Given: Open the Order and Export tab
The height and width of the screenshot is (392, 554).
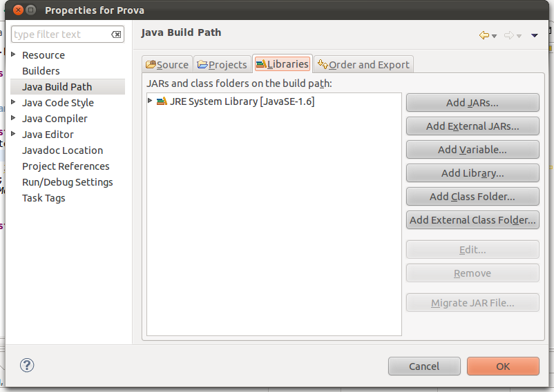Looking at the screenshot, I should click(x=363, y=64).
